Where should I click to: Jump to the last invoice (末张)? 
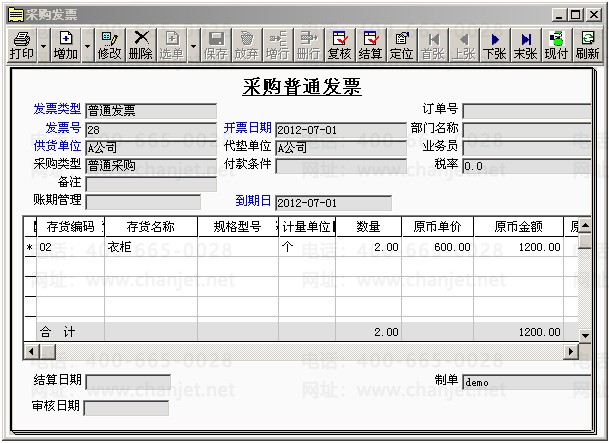[x=525, y=44]
